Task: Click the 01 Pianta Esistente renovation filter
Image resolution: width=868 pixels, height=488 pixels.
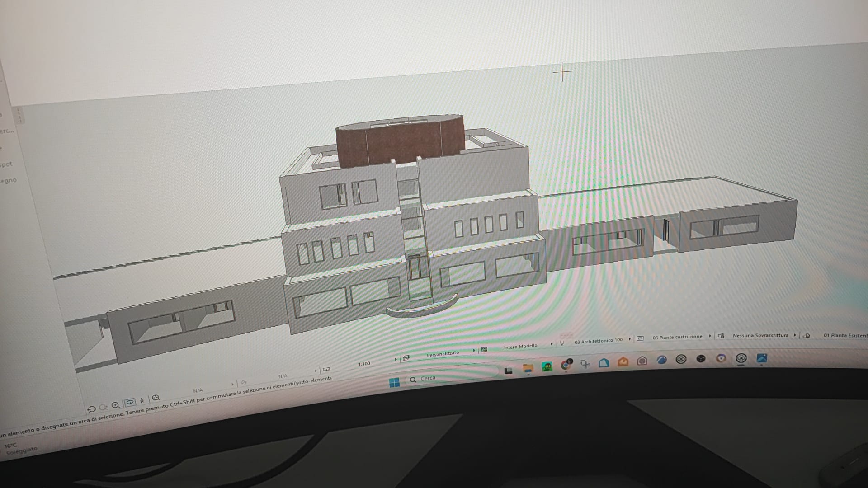Action: click(x=844, y=335)
